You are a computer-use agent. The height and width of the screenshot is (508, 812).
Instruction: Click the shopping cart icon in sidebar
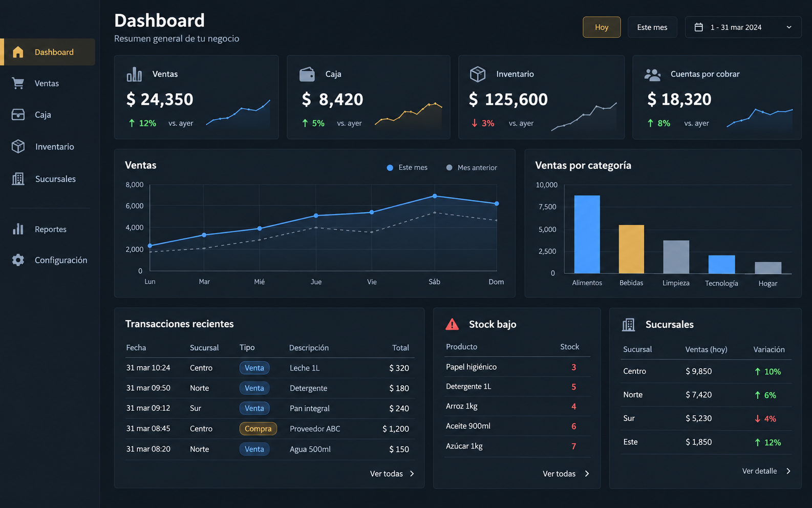pyautogui.click(x=18, y=83)
